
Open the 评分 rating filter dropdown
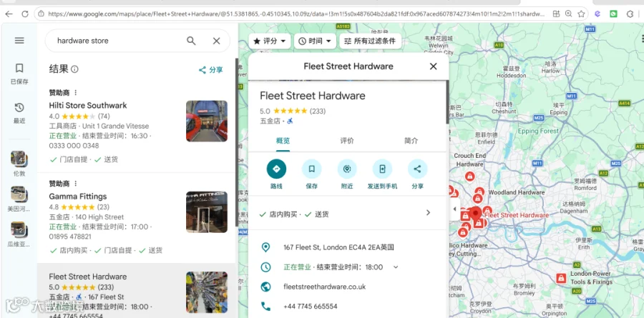[270, 41]
